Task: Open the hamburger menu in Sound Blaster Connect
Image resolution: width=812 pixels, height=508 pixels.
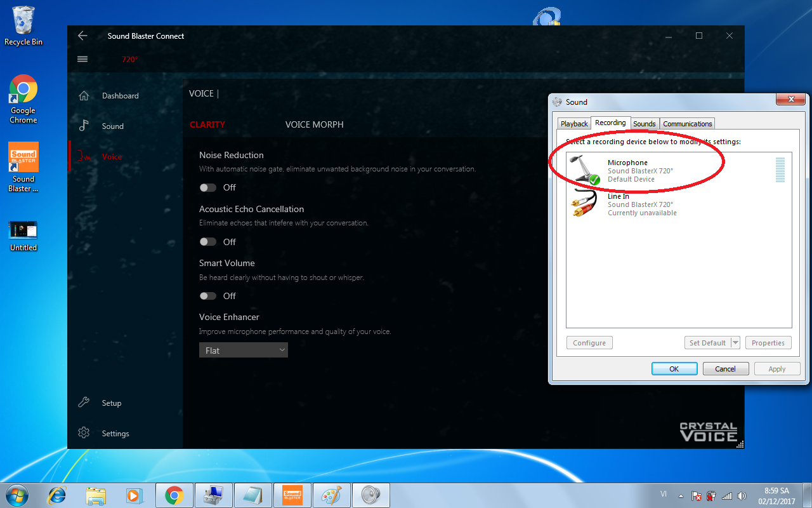Action: (x=82, y=59)
